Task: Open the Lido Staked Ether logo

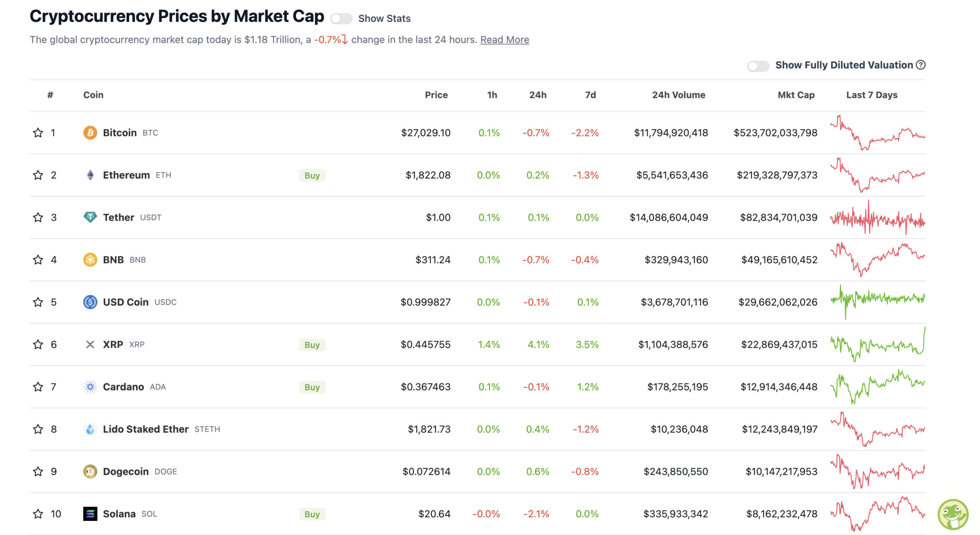Action: click(90, 429)
